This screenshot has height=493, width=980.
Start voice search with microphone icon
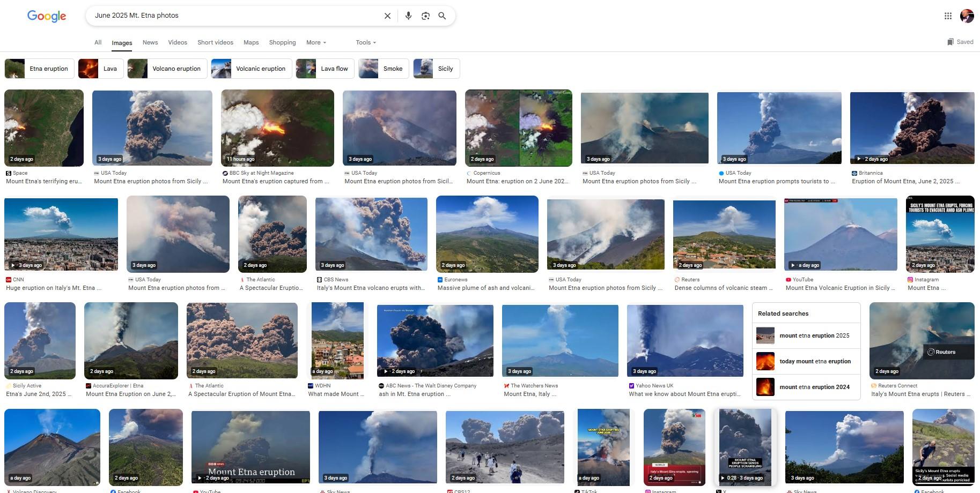(x=408, y=16)
